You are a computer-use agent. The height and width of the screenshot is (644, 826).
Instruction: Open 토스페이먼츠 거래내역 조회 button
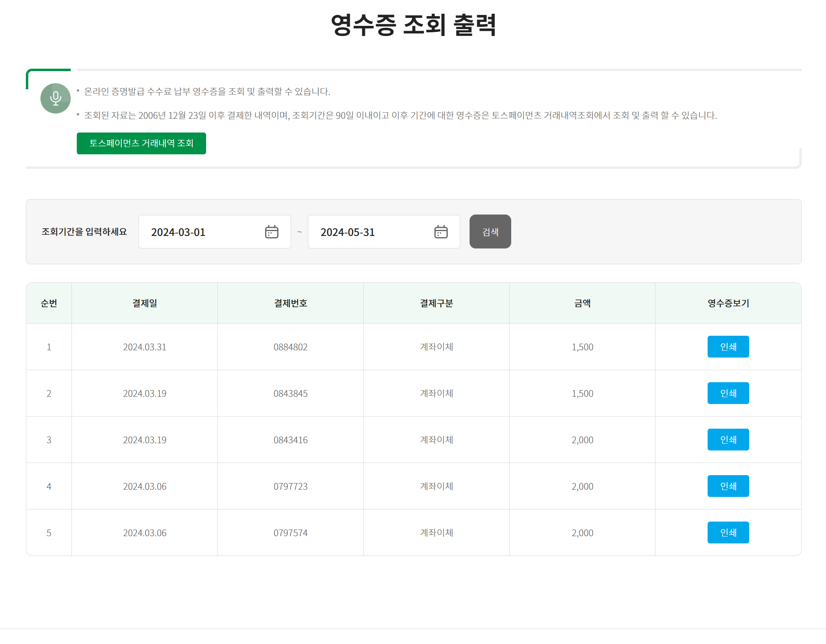[141, 143]
